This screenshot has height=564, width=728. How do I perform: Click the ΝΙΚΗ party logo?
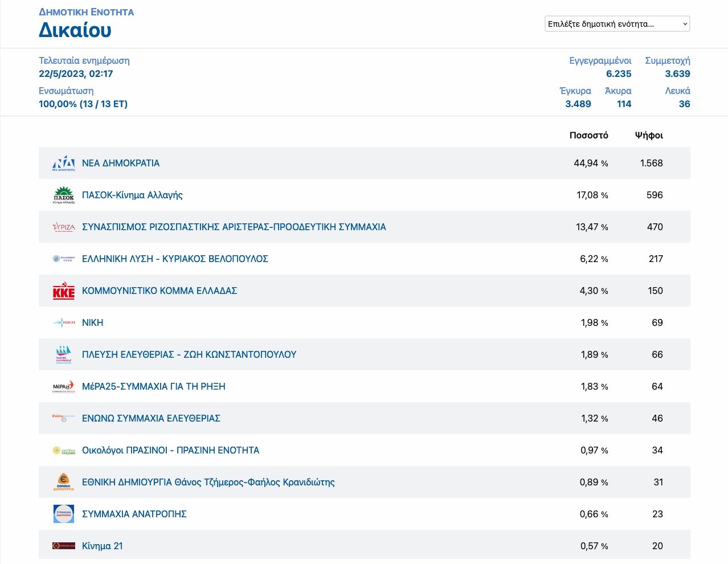click(64, 322)
